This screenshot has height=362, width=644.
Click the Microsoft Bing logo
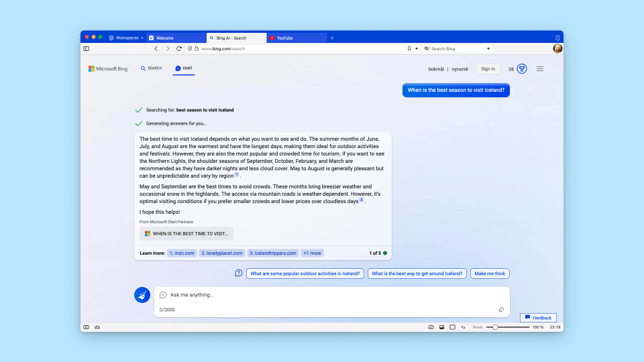click(108, 68)
